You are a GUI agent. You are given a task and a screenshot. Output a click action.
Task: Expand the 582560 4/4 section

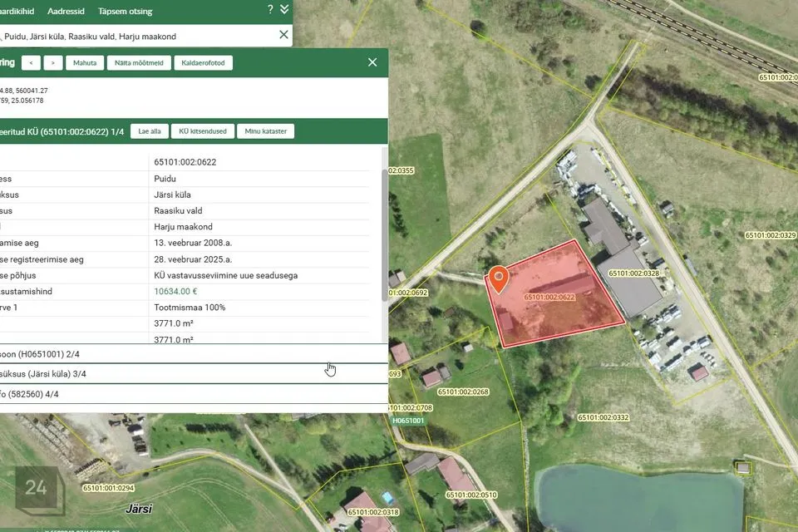191,394
